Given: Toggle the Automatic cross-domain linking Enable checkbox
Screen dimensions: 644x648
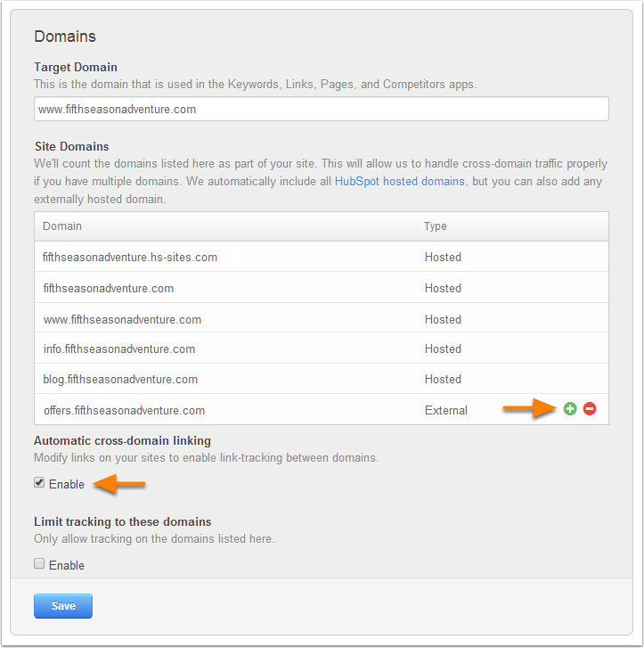Looking at the screenshot, I should coord(39,483).
